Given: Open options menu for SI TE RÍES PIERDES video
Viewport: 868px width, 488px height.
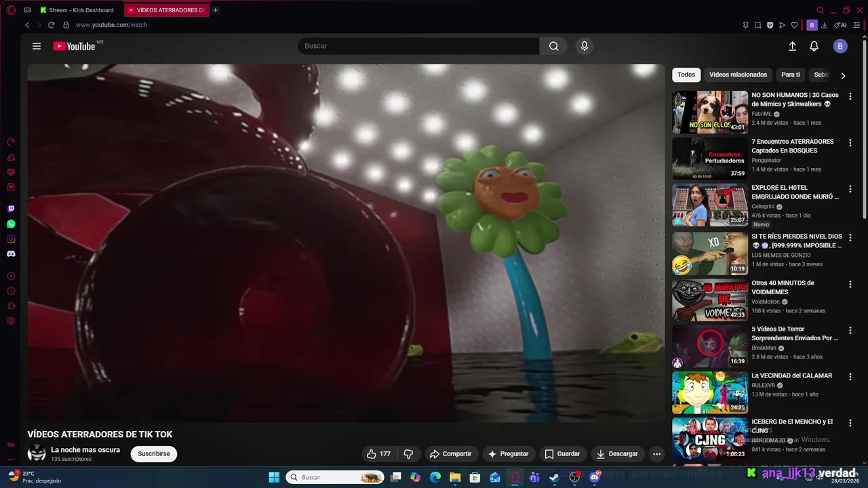Looking at the screenshot, I should tap(850, 238).
